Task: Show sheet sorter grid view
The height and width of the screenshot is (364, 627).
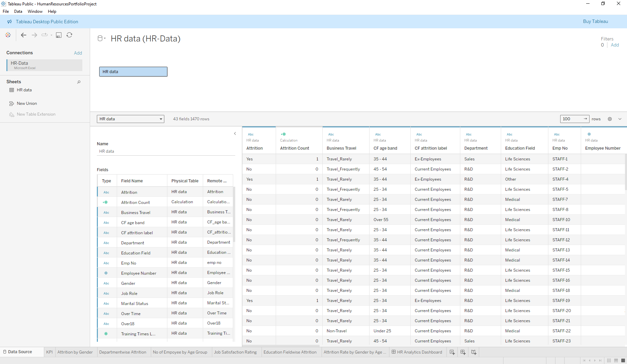Action: (x=609, y=360)
